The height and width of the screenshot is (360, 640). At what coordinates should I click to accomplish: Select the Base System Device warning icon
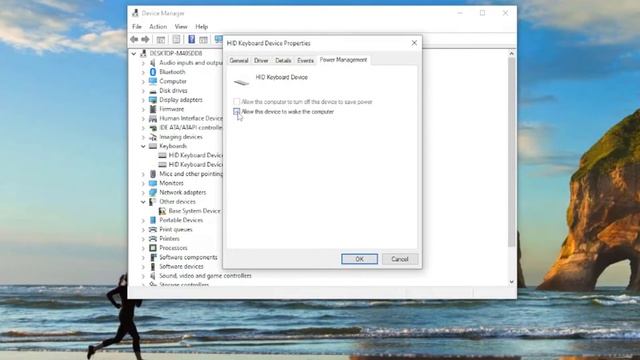tap(162, 211)
